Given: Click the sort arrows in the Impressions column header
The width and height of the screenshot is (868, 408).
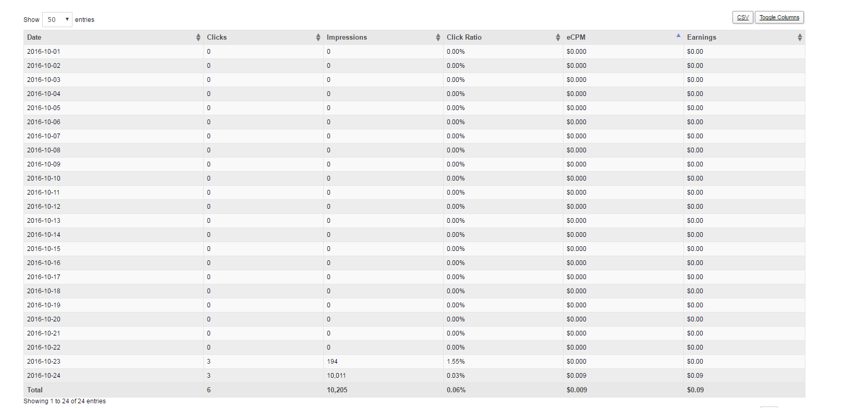Looking at the screenshot, I should point(438,37).
